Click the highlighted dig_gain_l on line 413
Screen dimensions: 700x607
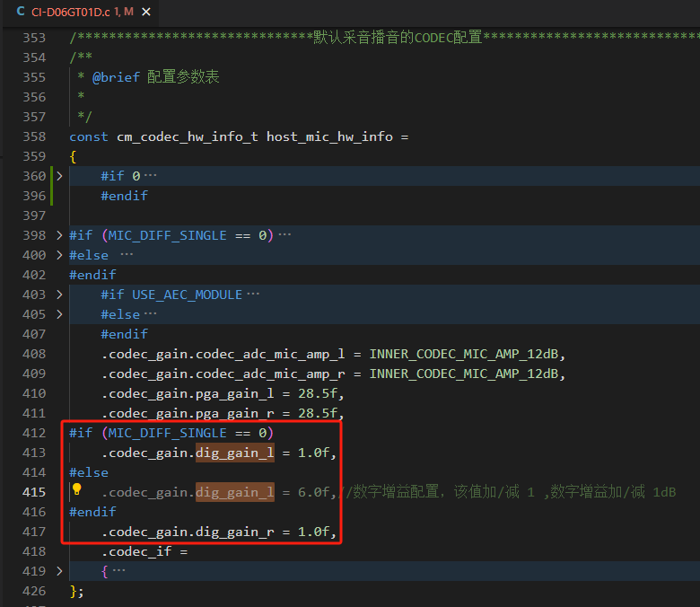pyautogui.click(x=235, y=453)
